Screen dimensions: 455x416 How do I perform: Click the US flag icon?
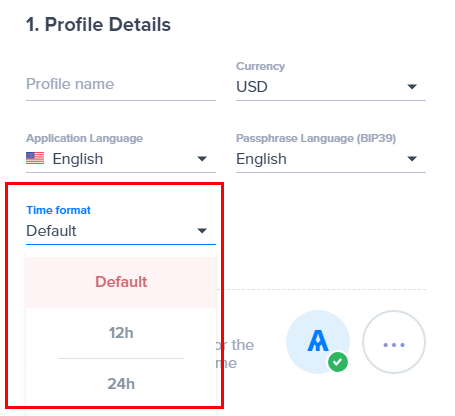point(35,158)
